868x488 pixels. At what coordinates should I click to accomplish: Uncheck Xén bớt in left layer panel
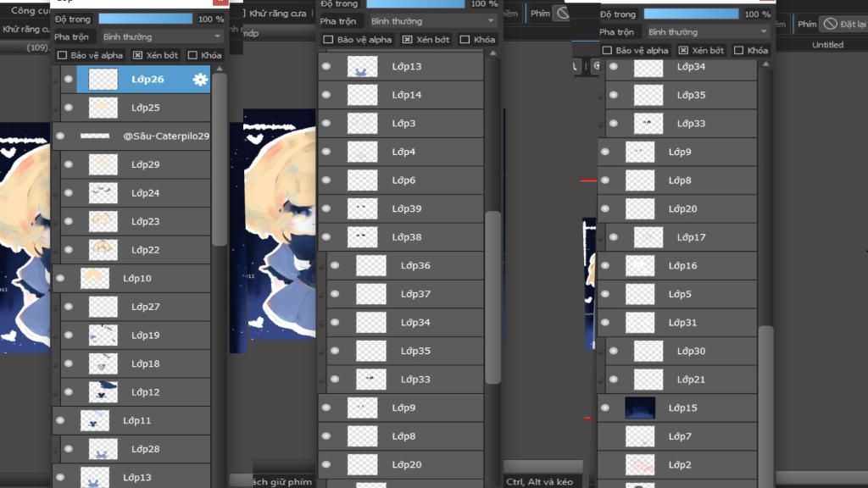click(x=138, y=55)
